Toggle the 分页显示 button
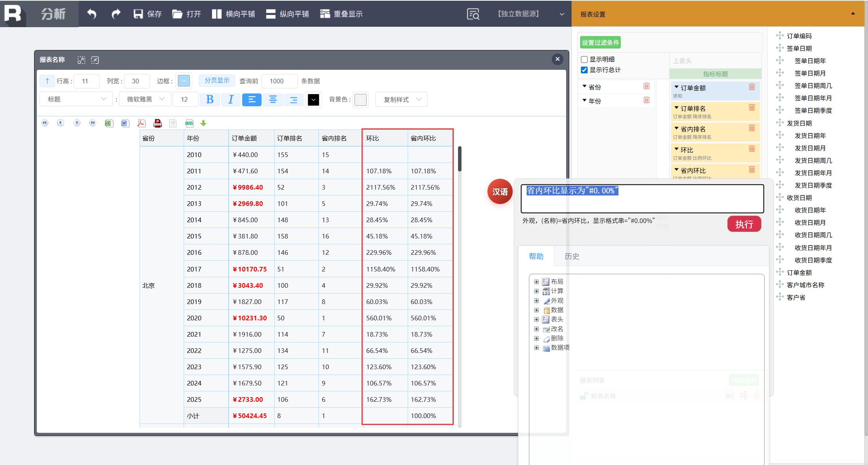 click(x=217, y=80)
